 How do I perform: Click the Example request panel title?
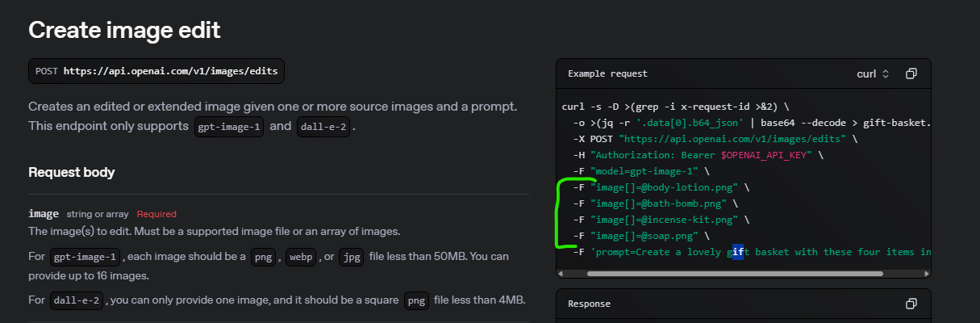[607, 73]
